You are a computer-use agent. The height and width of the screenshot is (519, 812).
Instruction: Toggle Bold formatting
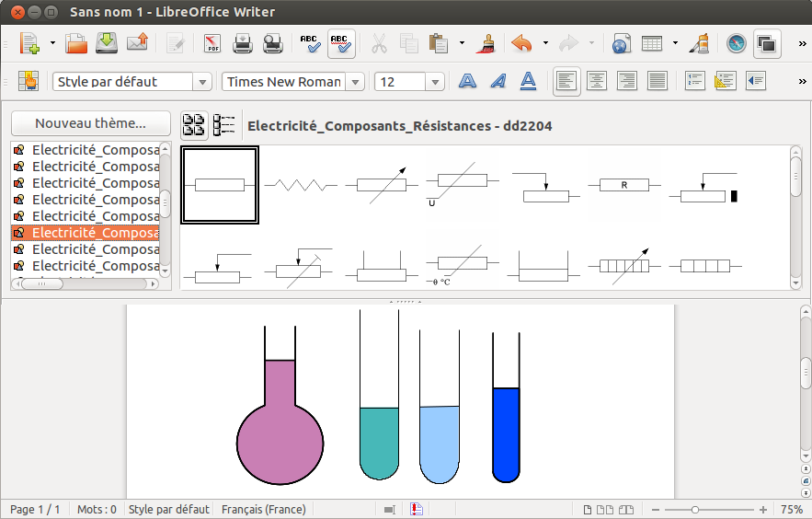click(x=468, y=81)
